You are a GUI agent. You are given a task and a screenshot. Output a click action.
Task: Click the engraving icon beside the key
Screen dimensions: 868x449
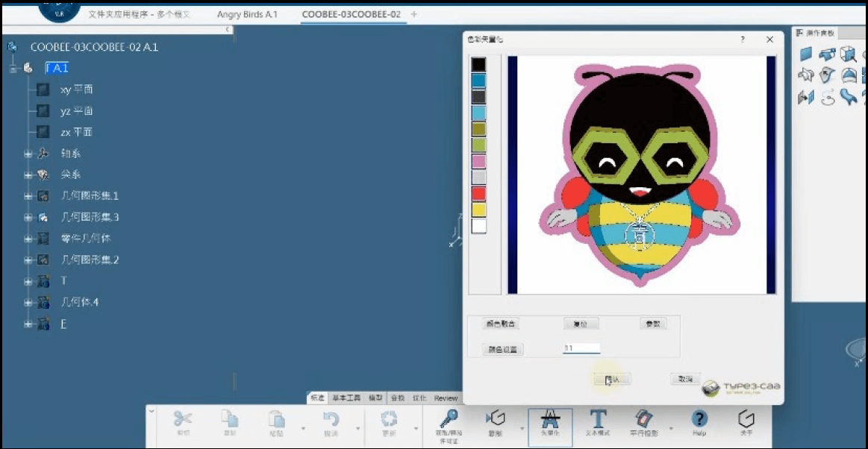495,418
